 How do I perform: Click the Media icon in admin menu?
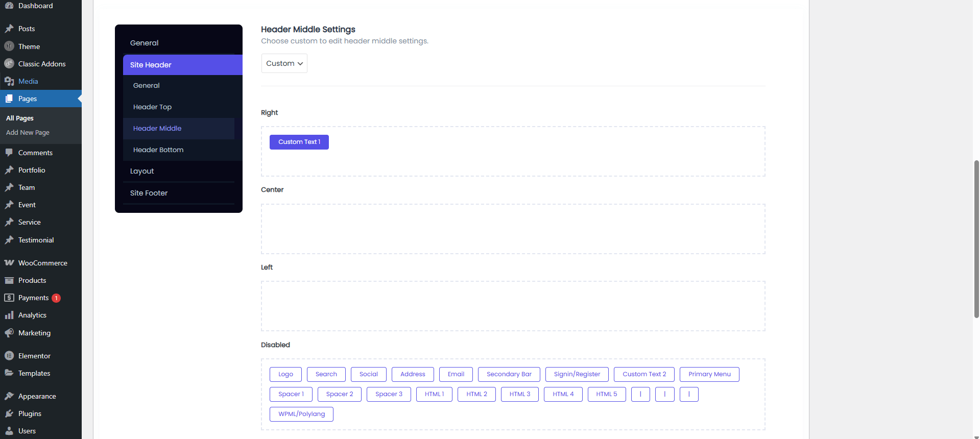pos(9,81)
